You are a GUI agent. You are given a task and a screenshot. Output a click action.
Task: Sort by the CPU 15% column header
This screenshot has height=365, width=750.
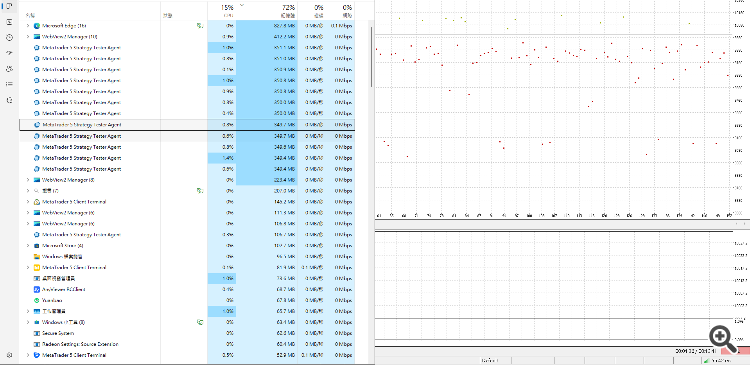click(x=222, y=11)
